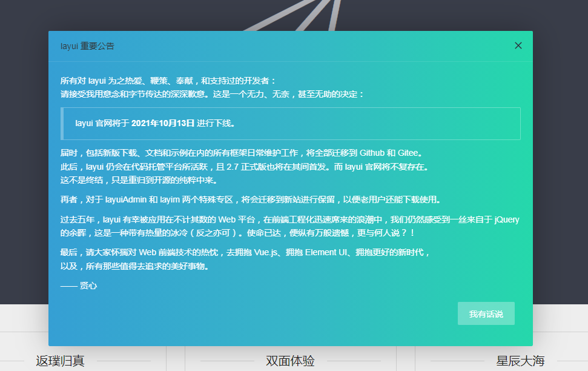
Task: Close the layui 重要公告 dialog
Action: (x=518, y=45)
